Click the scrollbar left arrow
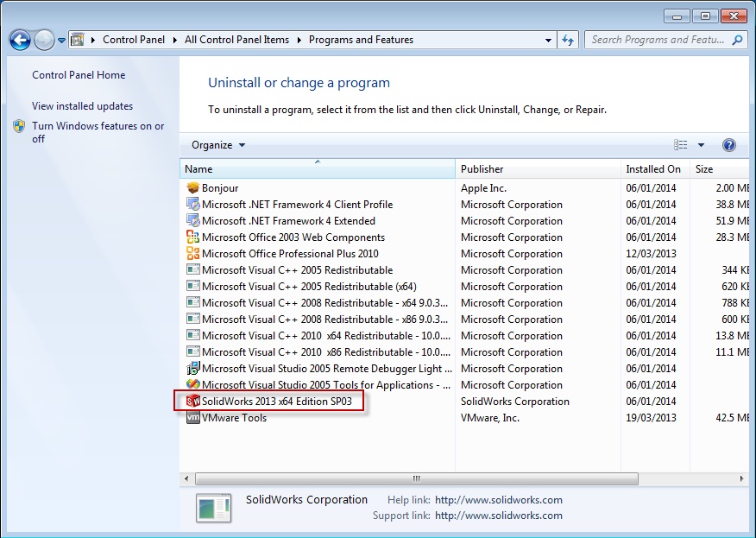 pyautogui.click(x=186, y=478)
